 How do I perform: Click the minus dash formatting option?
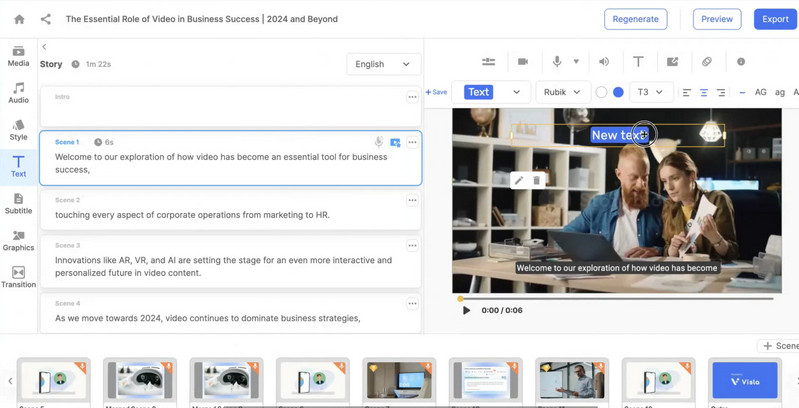pos(742,93)
